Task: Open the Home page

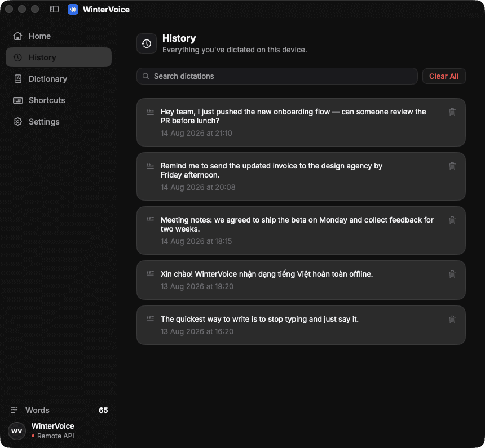Action: click(x=59, y=36)
